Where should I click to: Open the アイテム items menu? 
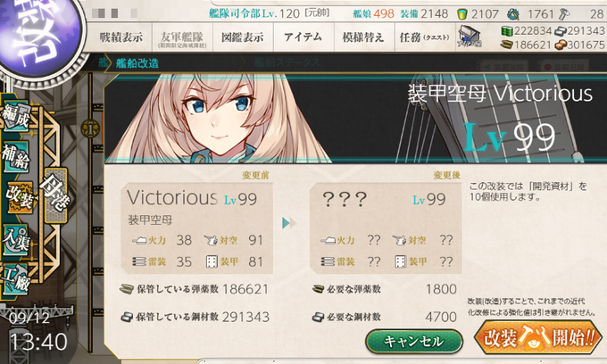pyautogui.click(x=303, y=37)
